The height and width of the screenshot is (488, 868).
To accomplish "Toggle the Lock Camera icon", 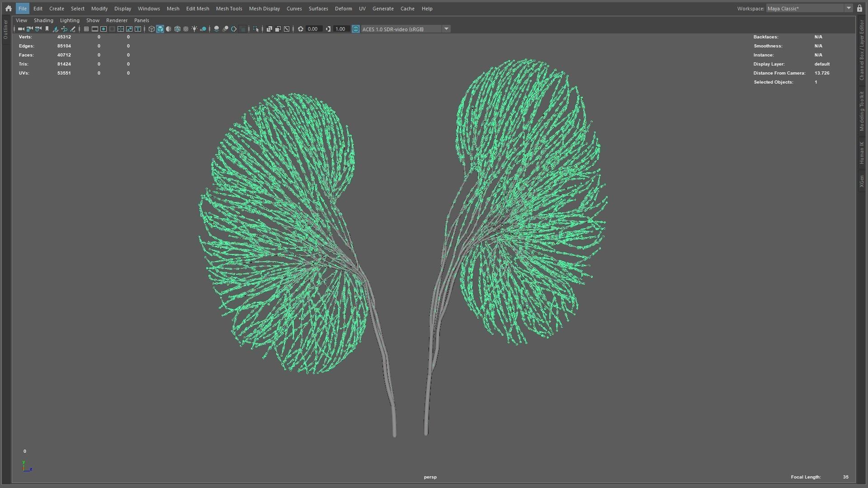I will click(x=29, y=29).
